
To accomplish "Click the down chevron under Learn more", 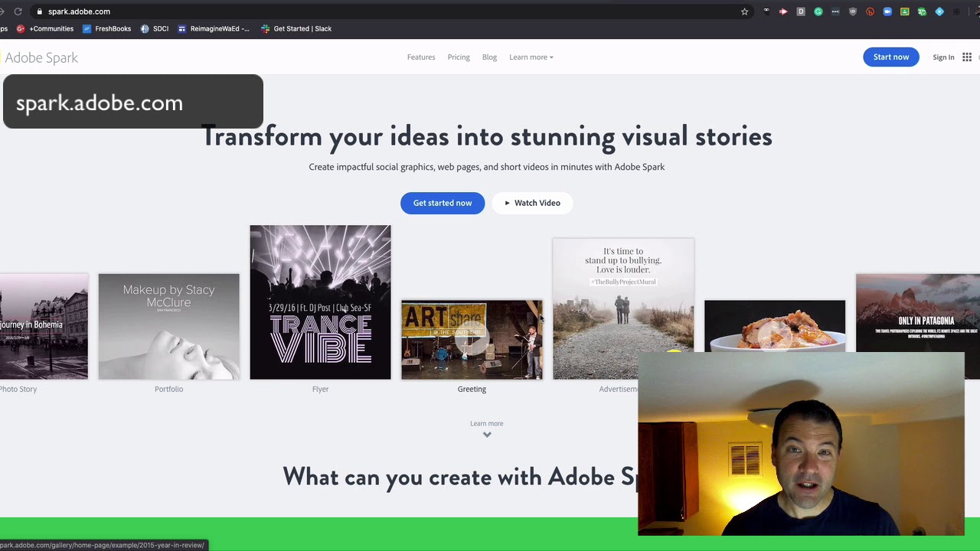I will pyautogui.click(x=486, y=435).
